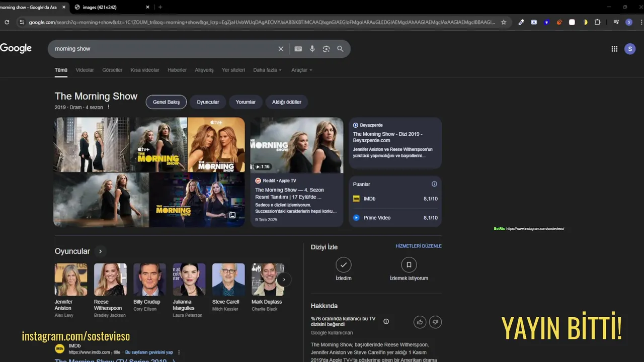Open Jennifer Aniston cast card
This screenshot has width=644, height=362.
pyautogui.click(x=70, y=291)
